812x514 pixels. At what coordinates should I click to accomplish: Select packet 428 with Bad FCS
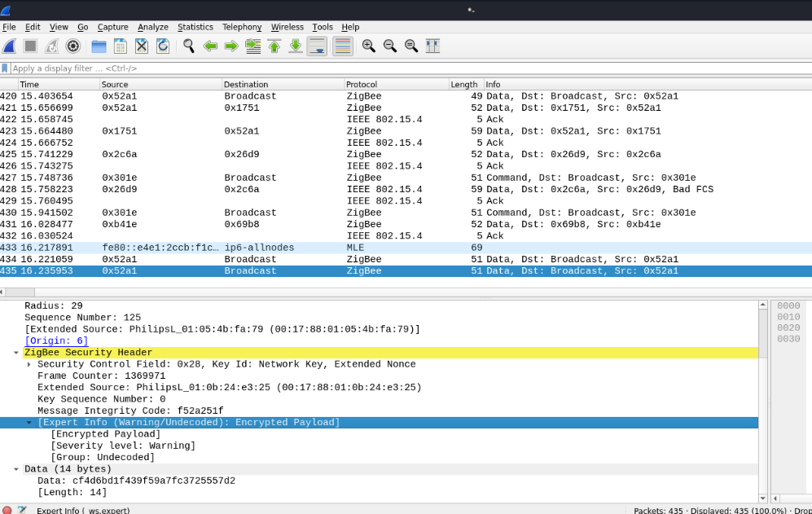(x=406, y=189)
